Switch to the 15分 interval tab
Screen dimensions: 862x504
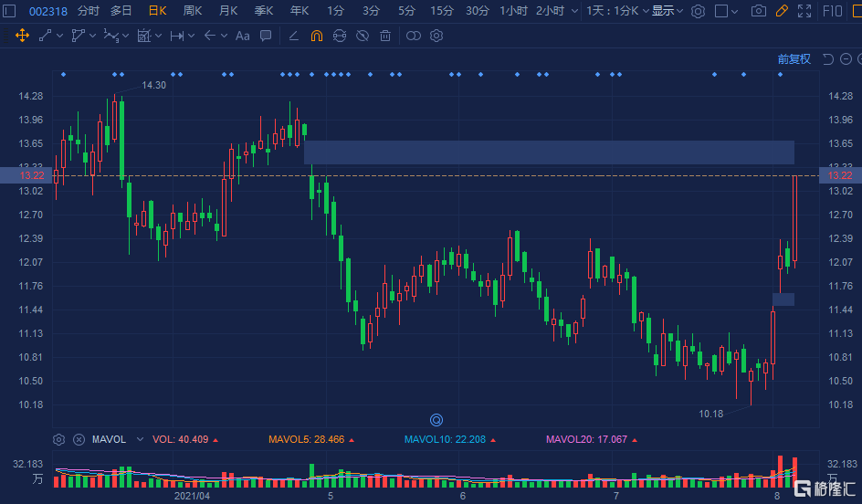[x=442, y=11]
